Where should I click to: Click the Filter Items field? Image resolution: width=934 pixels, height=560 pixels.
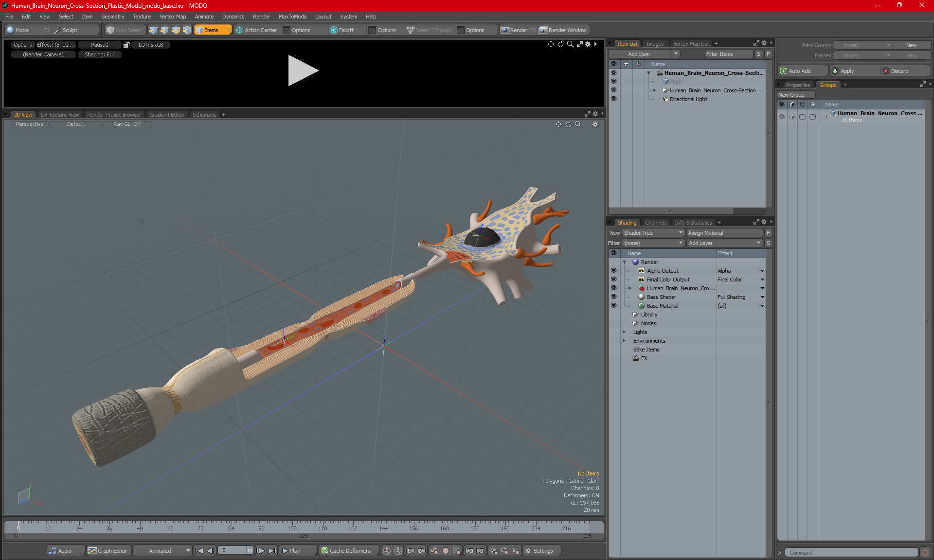click(729, 54)
